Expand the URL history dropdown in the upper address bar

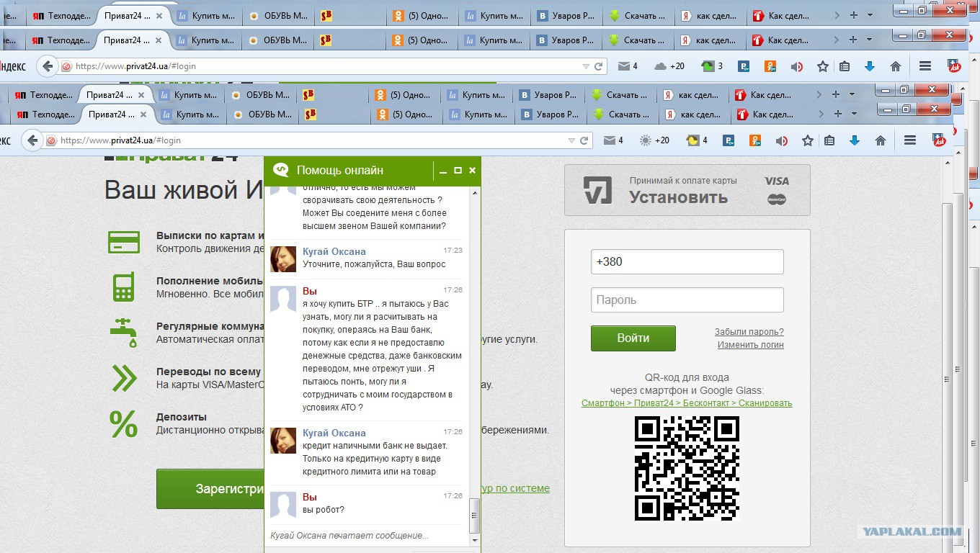point(586,66)
